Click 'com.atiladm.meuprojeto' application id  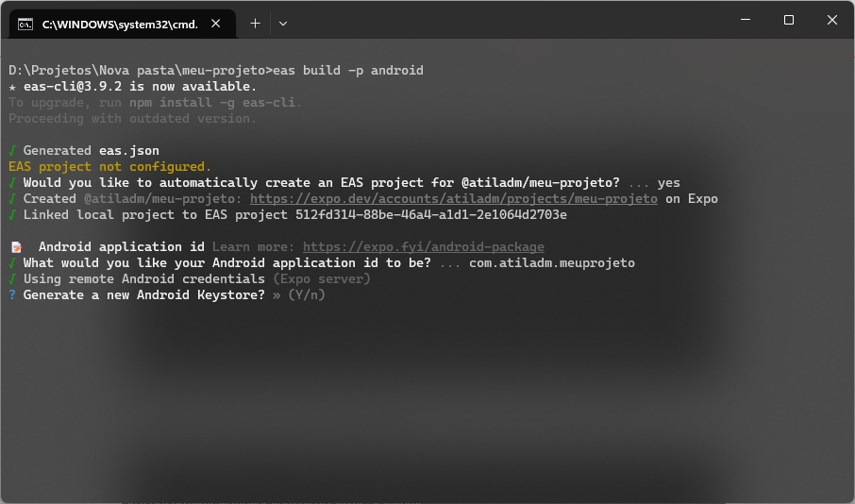pyautogui.click(x=552, y=263)
